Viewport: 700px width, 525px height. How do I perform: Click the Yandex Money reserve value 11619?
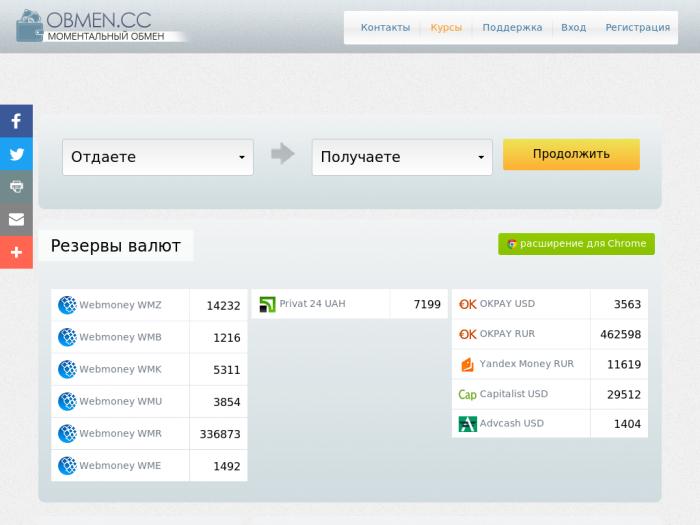click(x=624, y=365)
